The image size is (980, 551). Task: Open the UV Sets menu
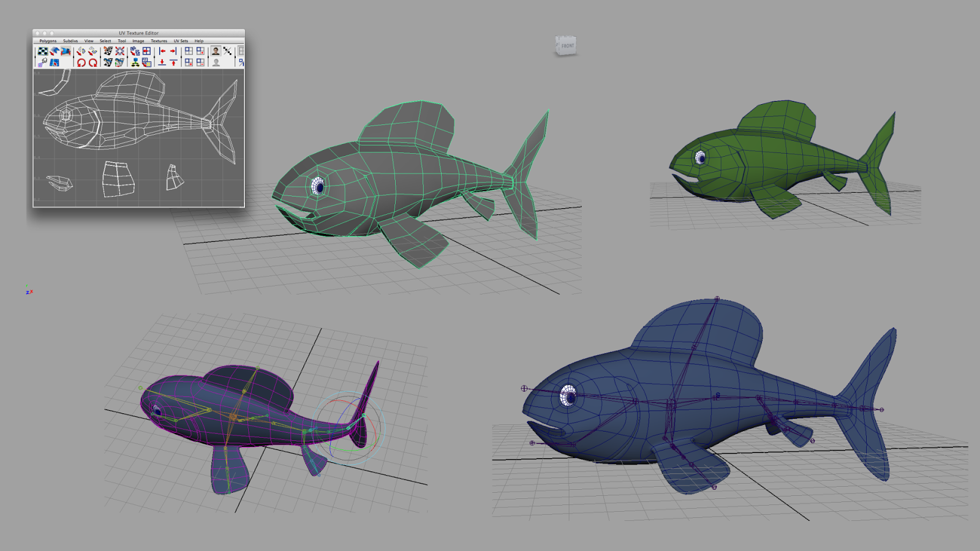[181, 40]
